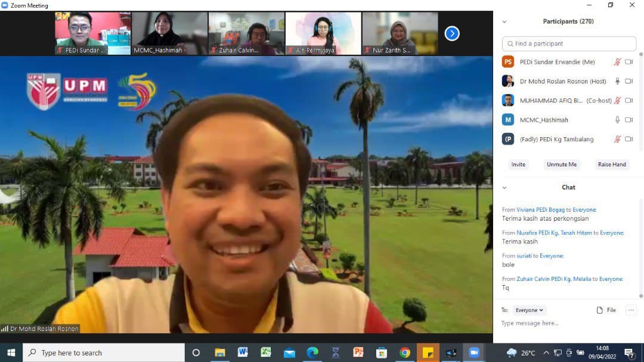The width and height of the screenshot is (644, 362).
Task: Open Zoom app from the taskbar
Action: tap(474, 352)
